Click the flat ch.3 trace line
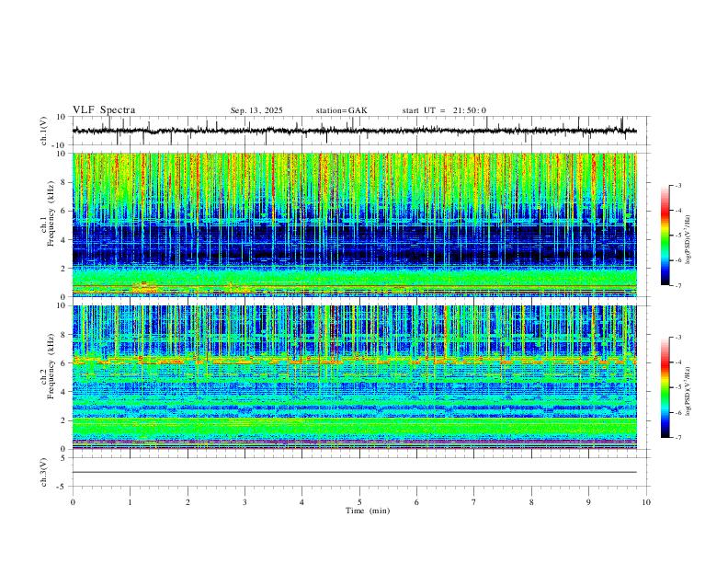The image size is (728, 563). [x=355, y=472]
